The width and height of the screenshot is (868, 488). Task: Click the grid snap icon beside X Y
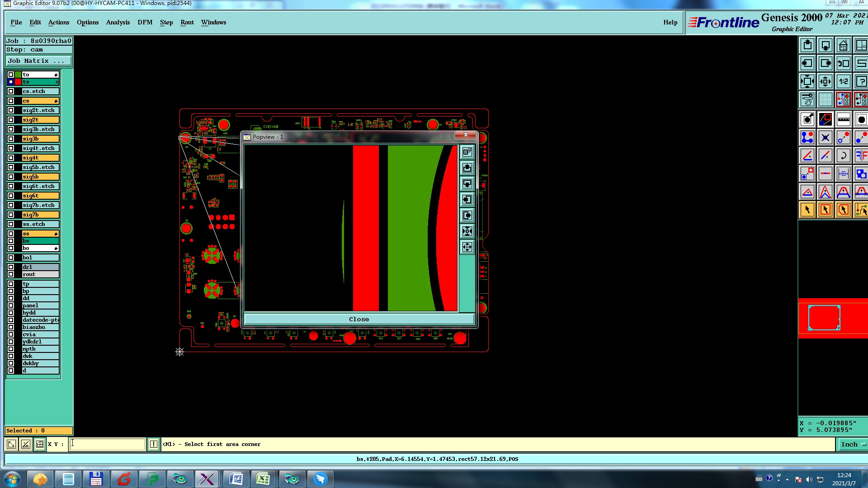[x=40, y=444]
